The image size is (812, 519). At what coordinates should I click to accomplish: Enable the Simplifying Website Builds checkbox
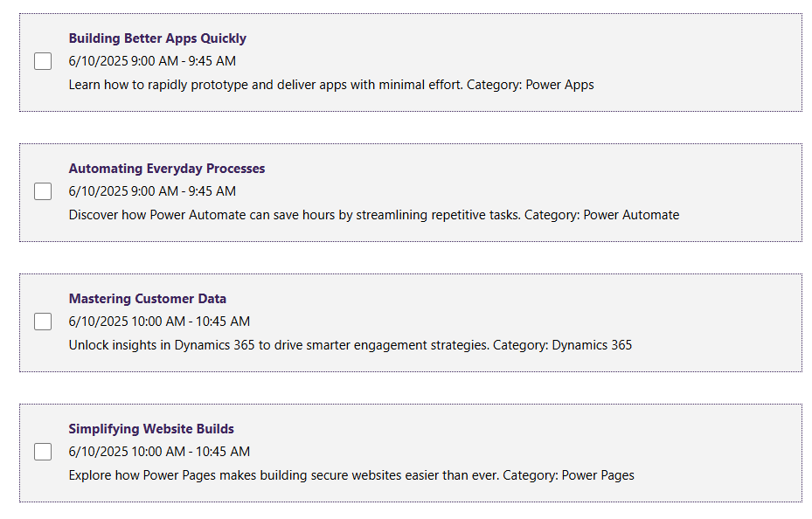pos(43,452)
